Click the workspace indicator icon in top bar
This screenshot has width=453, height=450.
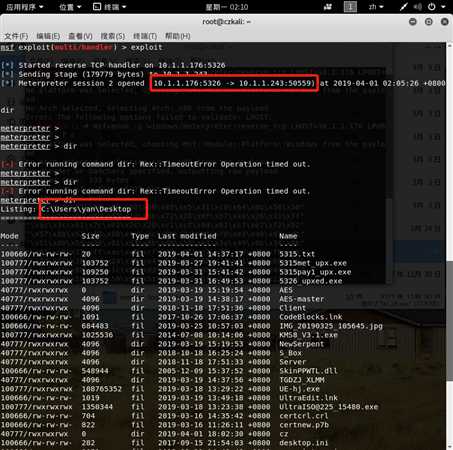point(350,7)
